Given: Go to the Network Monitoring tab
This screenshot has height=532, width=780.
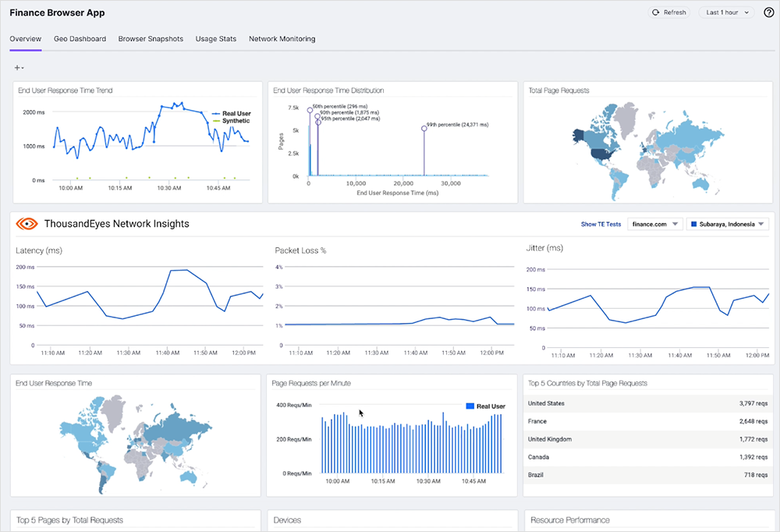Looking at the screenshot, I should [x=282, y=39].
